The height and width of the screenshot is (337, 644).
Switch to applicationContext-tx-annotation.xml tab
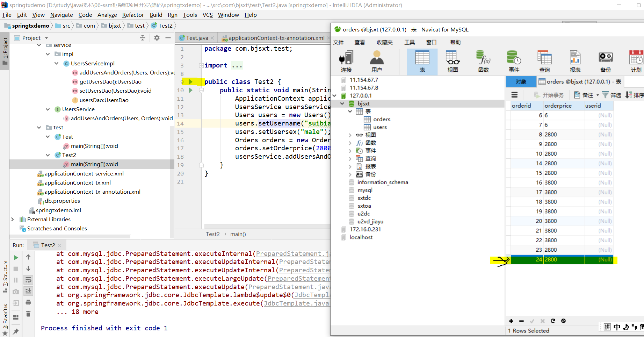(x=274, y=38)
